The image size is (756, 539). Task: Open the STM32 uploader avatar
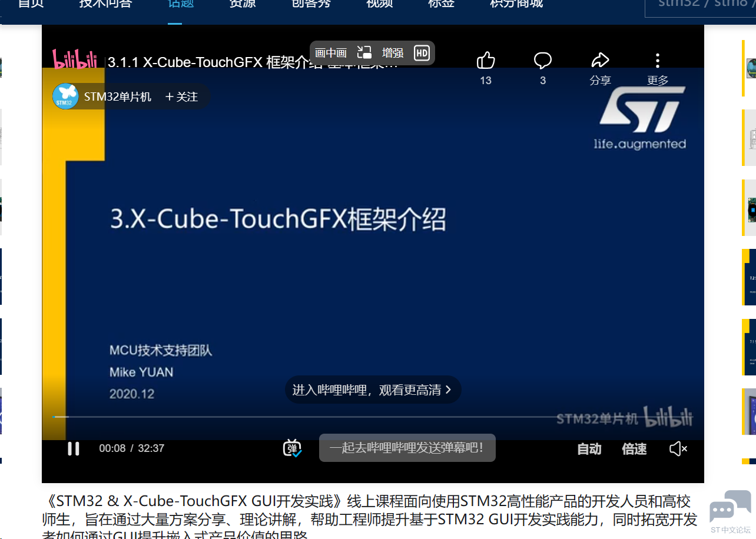point(65,97)
